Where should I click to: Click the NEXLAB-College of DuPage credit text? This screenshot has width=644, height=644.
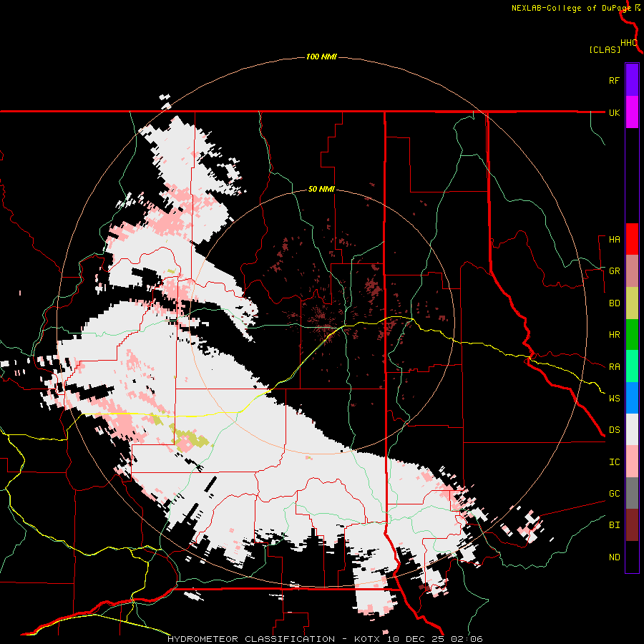point(571,8)
